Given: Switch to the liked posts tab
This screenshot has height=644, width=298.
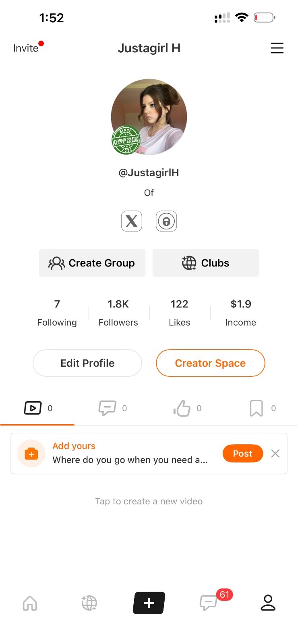Looking at the screenshot, I should pyautogui.click(x=186, y=408).
